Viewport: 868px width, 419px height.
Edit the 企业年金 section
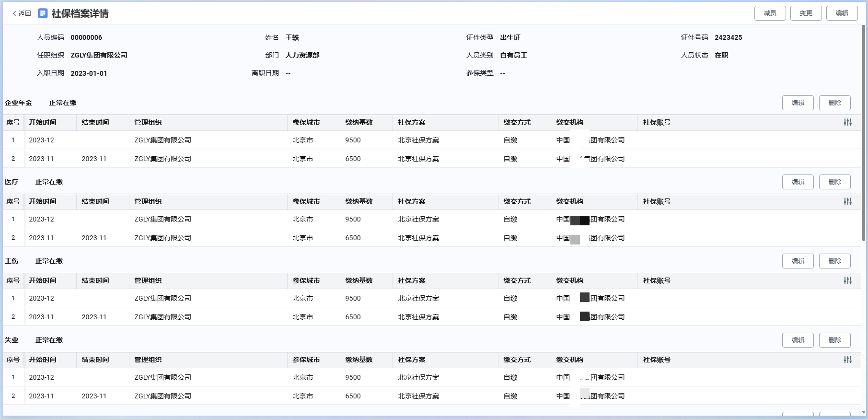point(798,103)
